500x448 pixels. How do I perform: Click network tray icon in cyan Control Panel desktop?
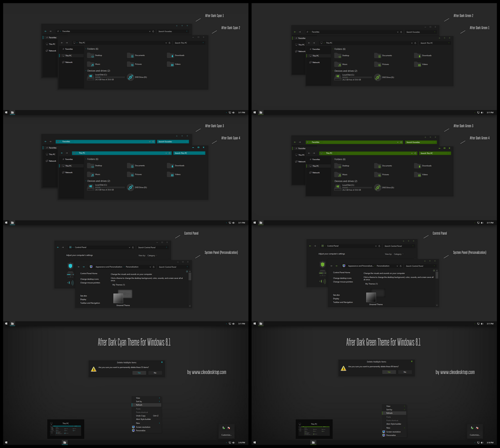230,324
